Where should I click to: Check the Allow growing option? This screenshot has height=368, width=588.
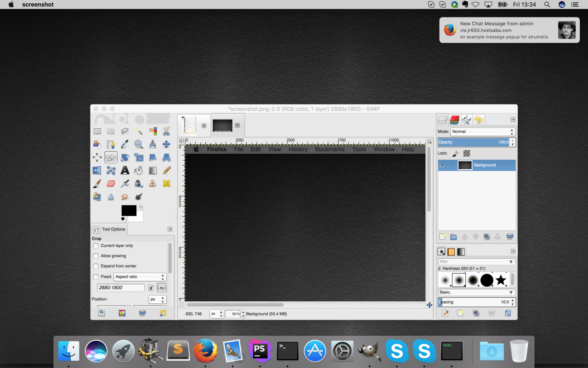pos(96,256)
